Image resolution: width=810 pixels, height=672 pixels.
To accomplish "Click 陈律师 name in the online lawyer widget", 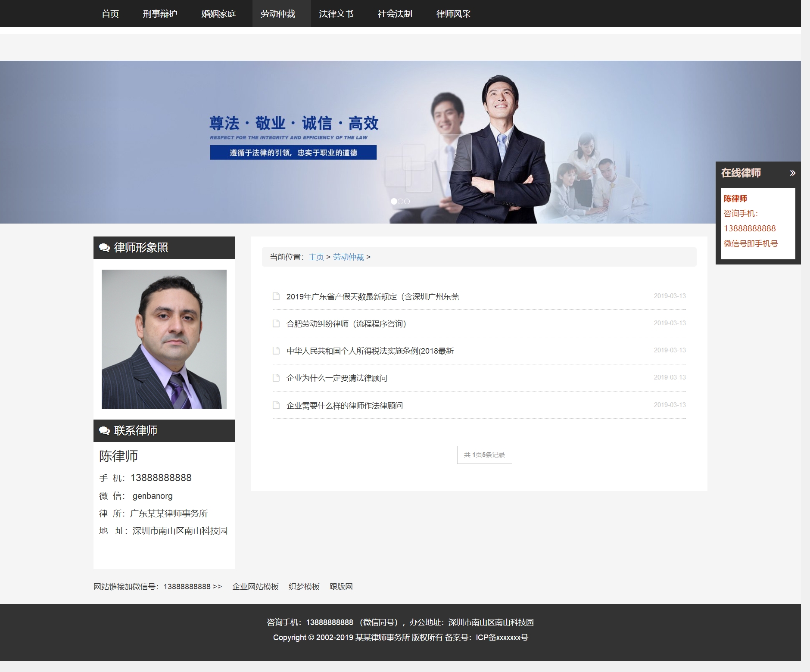I will click(735, 199).
